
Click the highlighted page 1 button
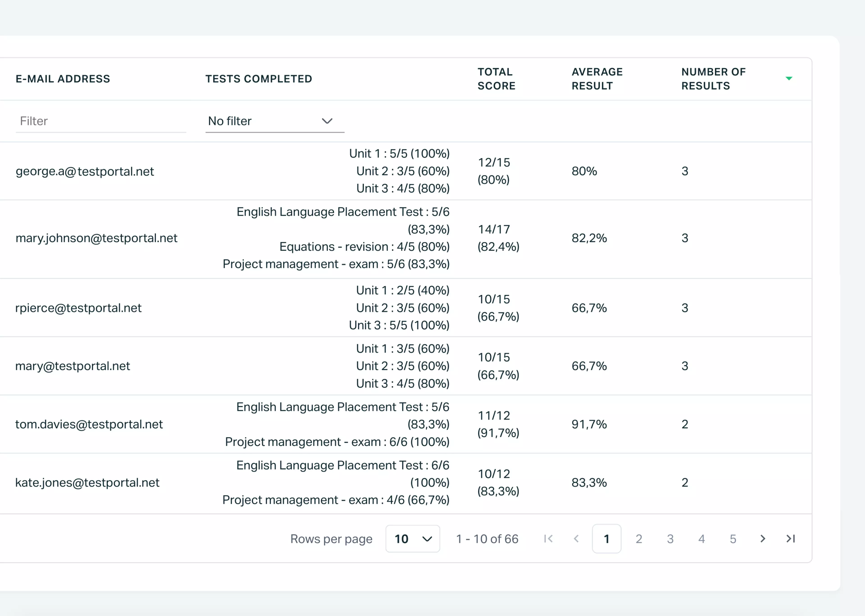pyautogui.click(x=607, y=539)
